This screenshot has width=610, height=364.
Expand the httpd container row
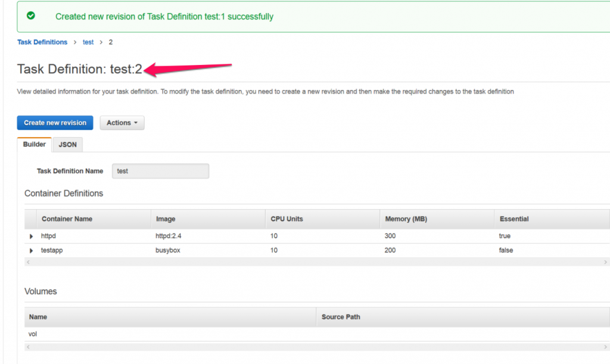[x=31, y=237]
